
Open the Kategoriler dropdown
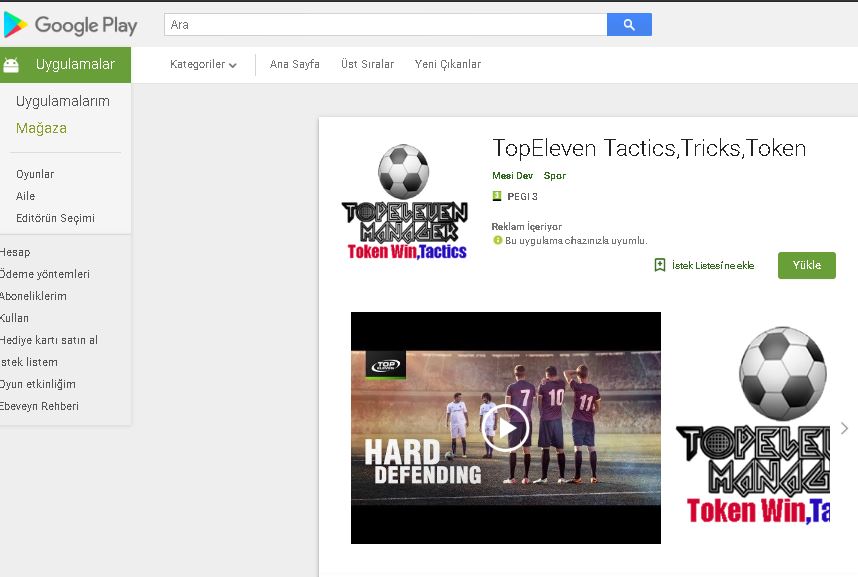[203, 65]
